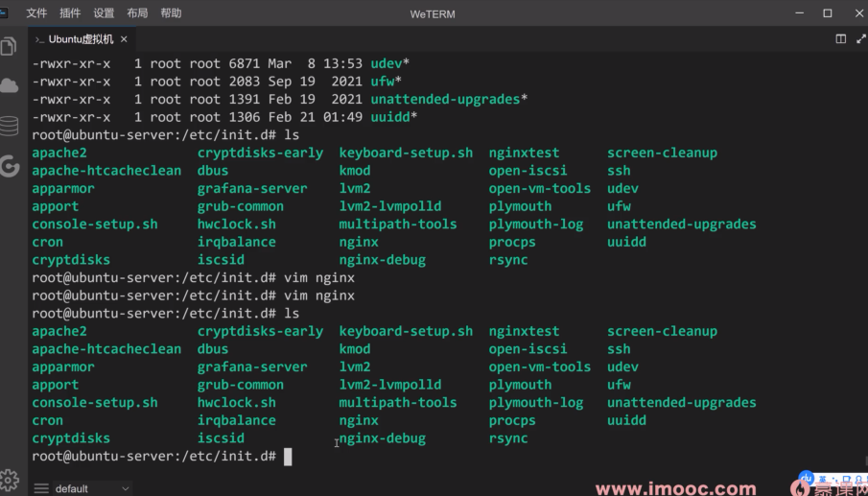
Task: Click udev* in the long listing
Action: 390,63
